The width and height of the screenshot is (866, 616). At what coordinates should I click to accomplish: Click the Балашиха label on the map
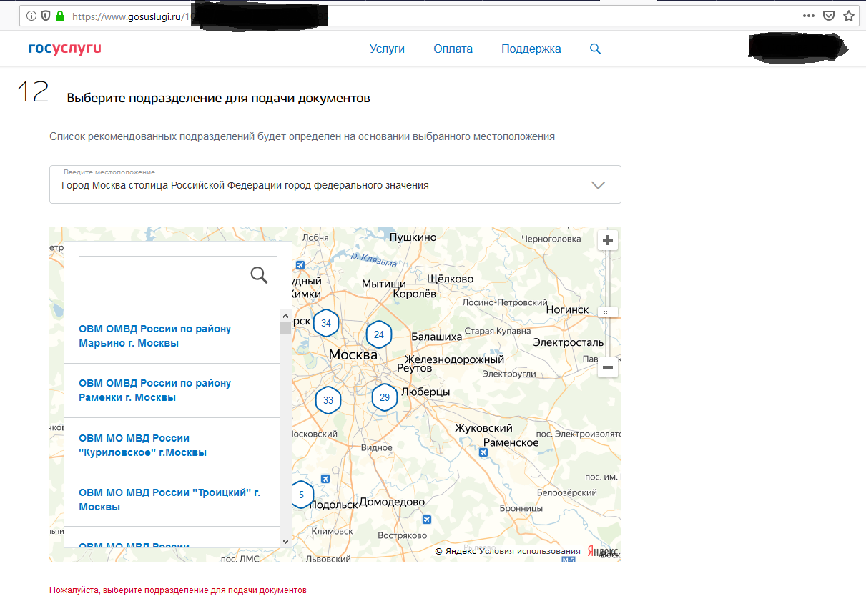pos(436,337)
